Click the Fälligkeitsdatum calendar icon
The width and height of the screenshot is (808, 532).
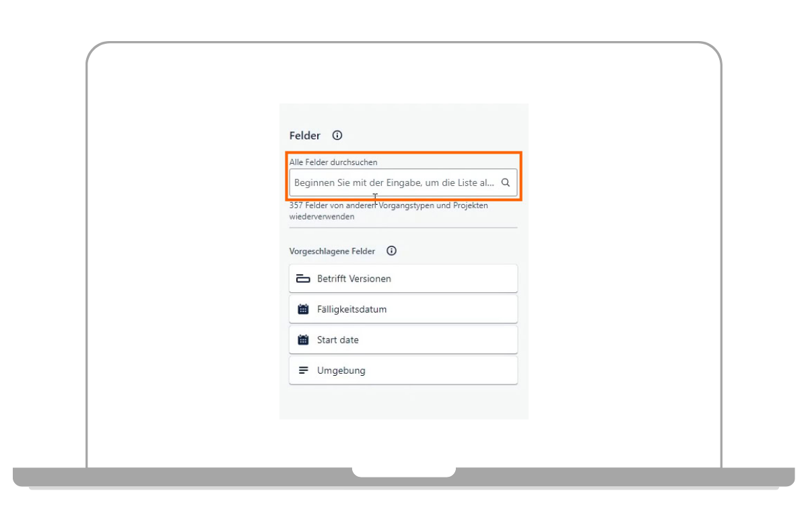303,310
